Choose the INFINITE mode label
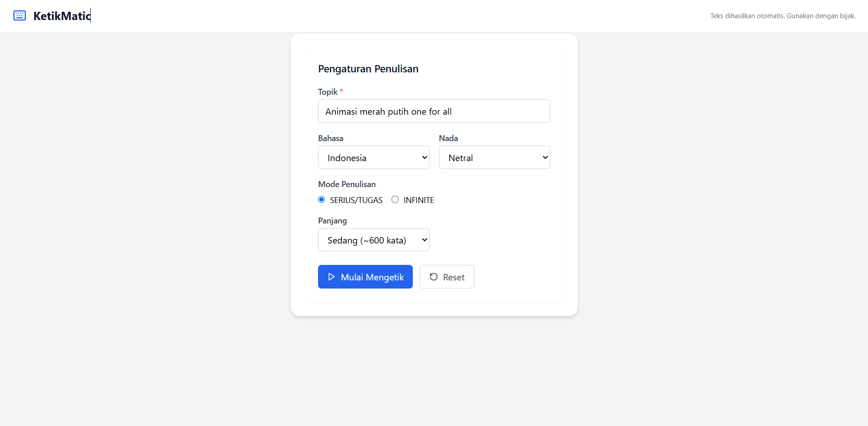Screen dimensions: 868x426 [x=419, y=200]
